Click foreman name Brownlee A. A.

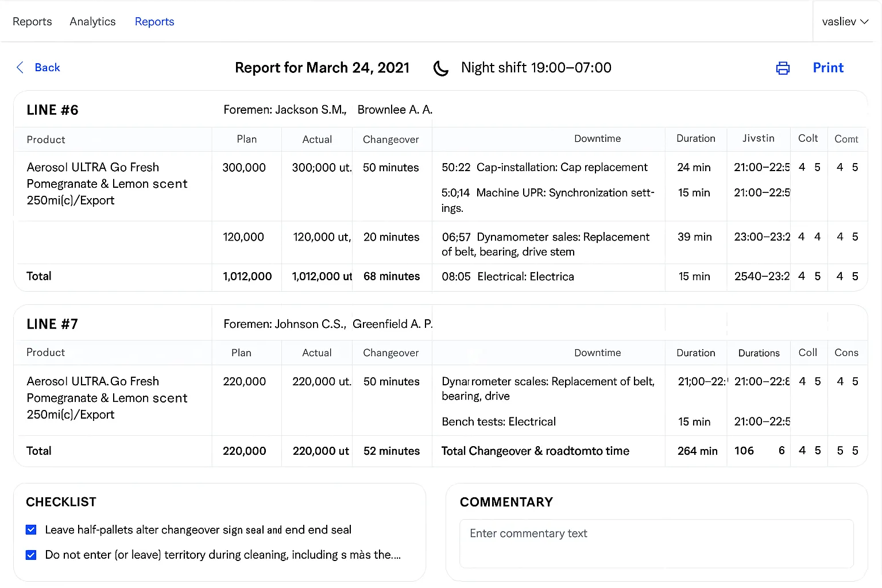click(x=394, y=110)
